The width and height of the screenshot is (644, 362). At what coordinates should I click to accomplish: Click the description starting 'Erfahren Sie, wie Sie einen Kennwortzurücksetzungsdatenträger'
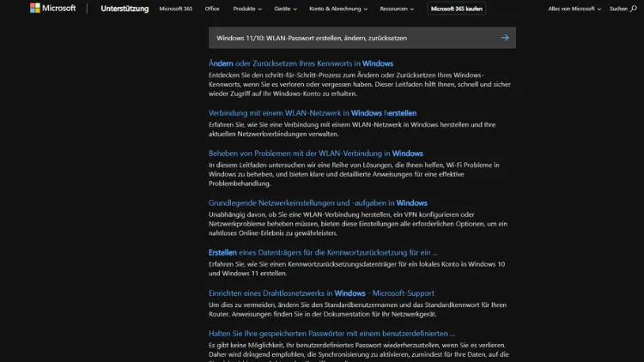(x=357, y=268)
